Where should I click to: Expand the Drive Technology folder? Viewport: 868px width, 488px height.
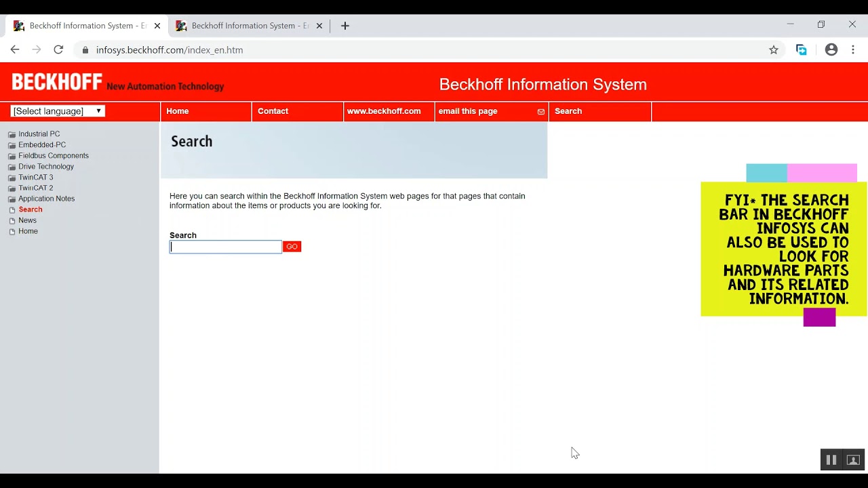point(46,167)
